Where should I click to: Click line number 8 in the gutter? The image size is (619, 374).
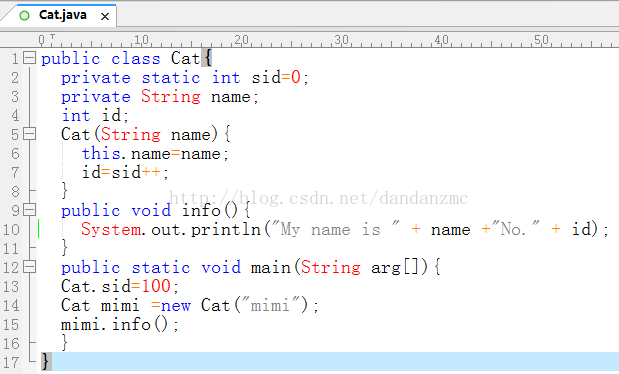coord(15,191)
